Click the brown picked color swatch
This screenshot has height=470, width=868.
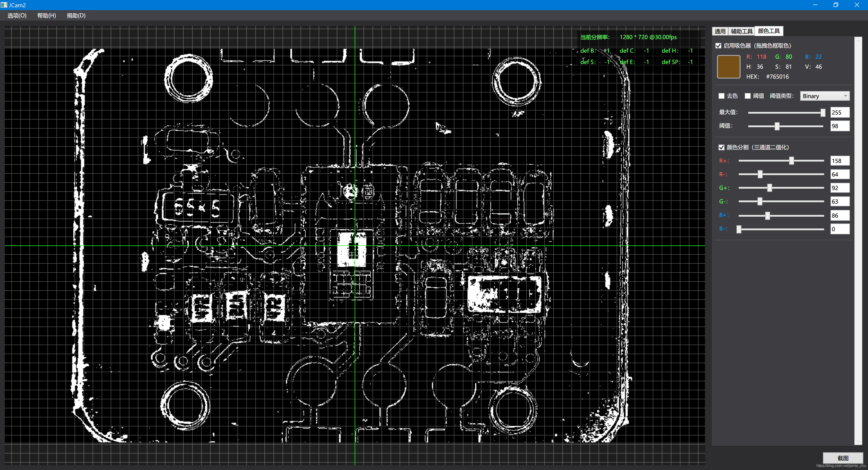(728, 67)
